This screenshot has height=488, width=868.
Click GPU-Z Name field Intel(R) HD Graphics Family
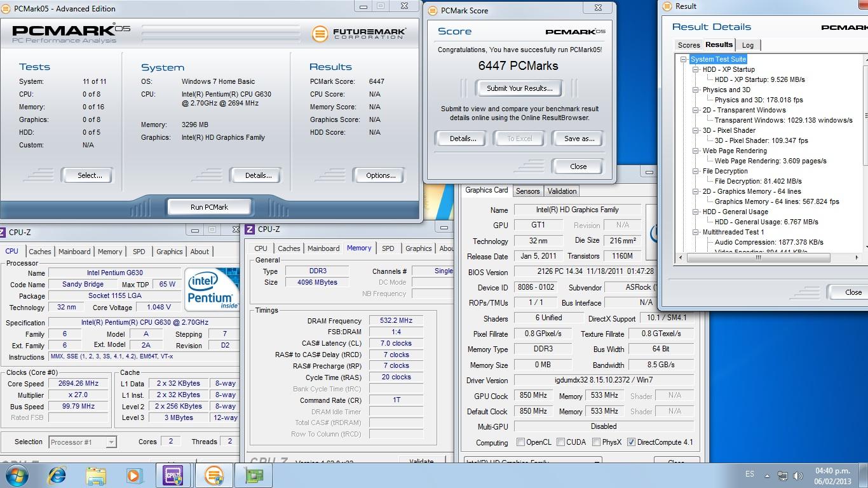[577, 210]
